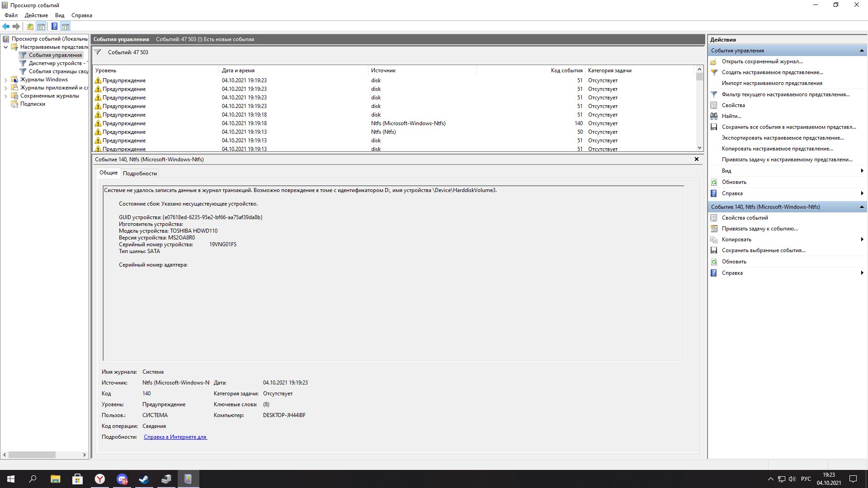Expand the Журналы приложений и служб node
868x488 pixels.
pos(5,88)
